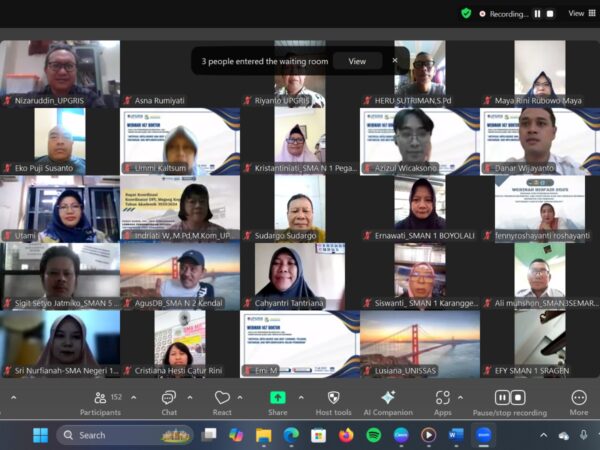This screenshot has height=450, width=600.
Task: Select Azizul Wicaksono's video tile
Action: tap(420, 141)
